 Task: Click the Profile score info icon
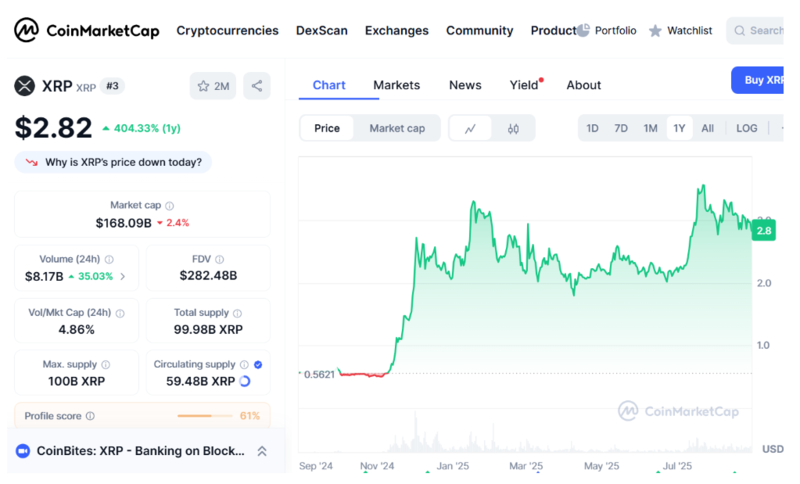coord(90,416)
